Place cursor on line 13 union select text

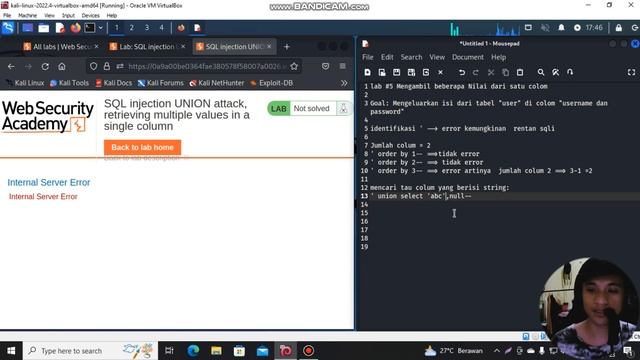(x=421, y=196)
